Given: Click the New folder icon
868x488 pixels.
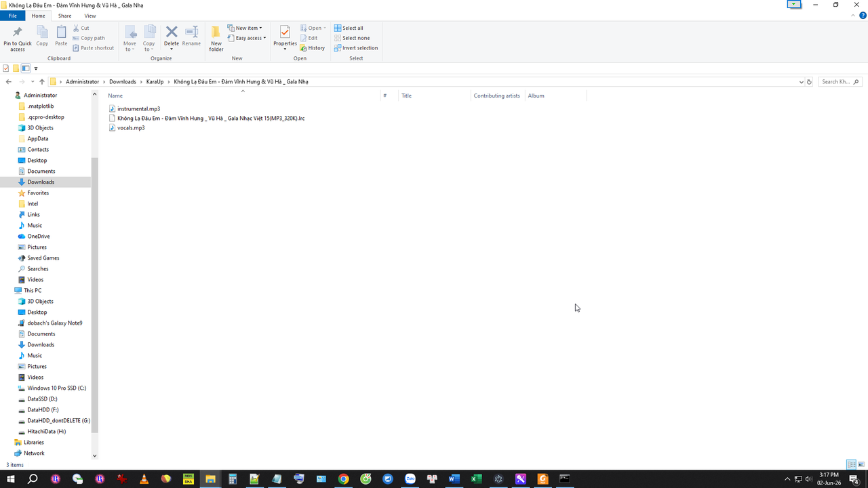Looking at the screenshot, I should point(216,33).
